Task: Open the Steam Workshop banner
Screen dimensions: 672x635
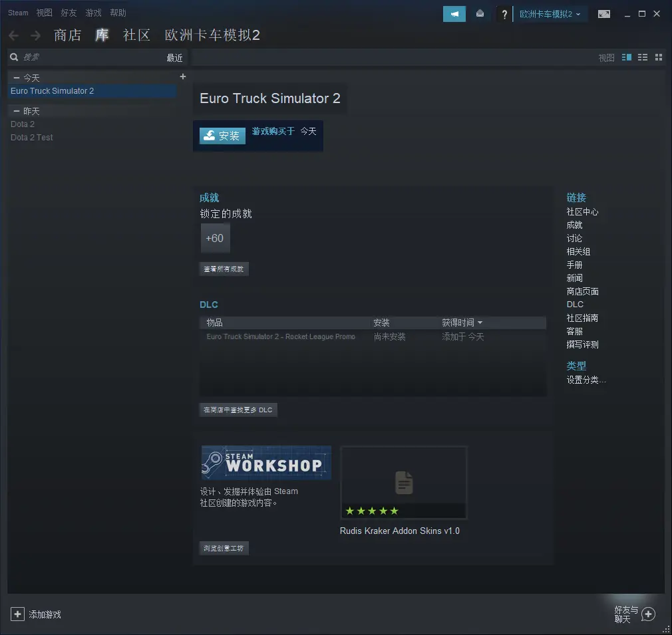Action: click(x=266, y=462)
